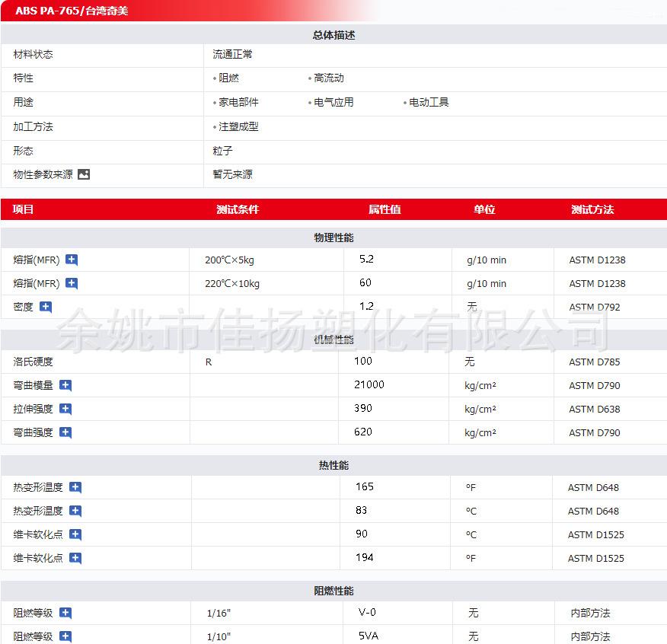
Task: Select Vicat softening value 90
Action: [x=362, y=534]
